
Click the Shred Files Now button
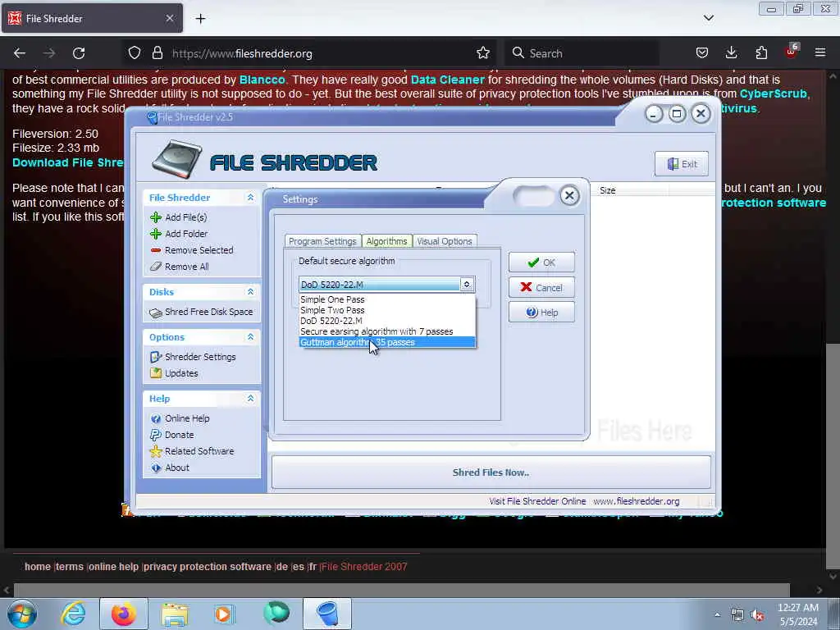pos(491,472)
